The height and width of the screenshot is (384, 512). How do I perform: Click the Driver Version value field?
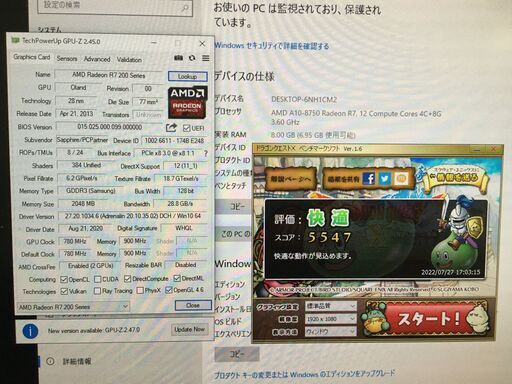133,216
